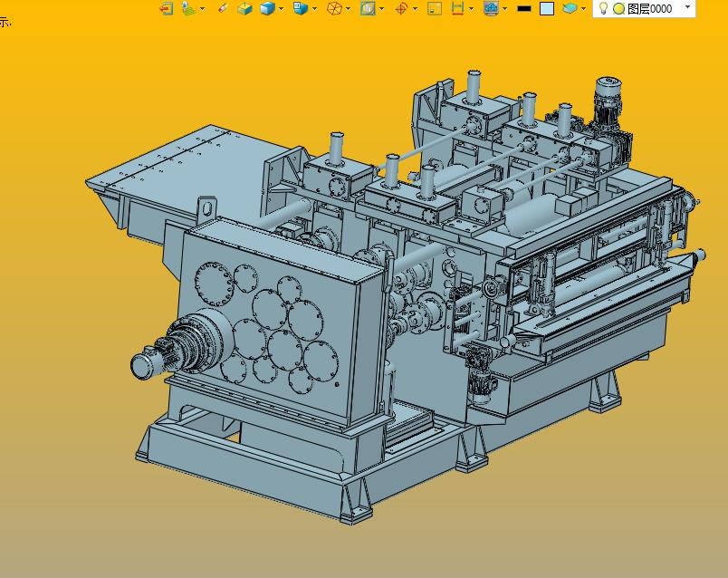This screenshot has width=728, height=578.
Task: Click the black line color swatch
Action: (x=524, y=8)
